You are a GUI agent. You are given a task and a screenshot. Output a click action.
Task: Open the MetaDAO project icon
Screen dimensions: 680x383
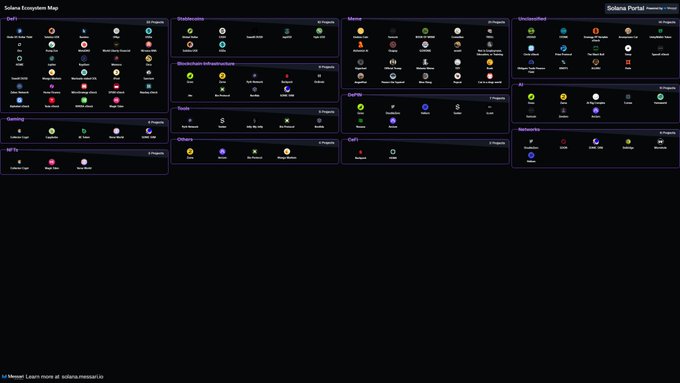pos(84,45)
